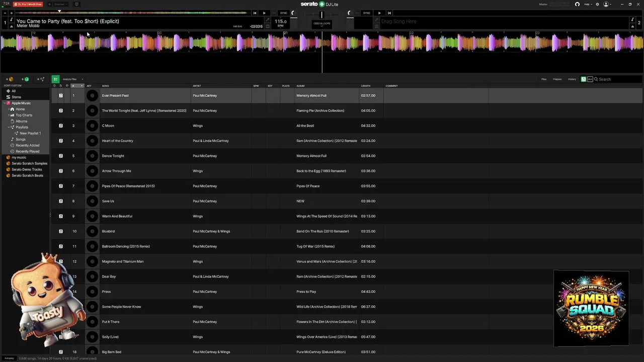Select the my music crate

19,157
